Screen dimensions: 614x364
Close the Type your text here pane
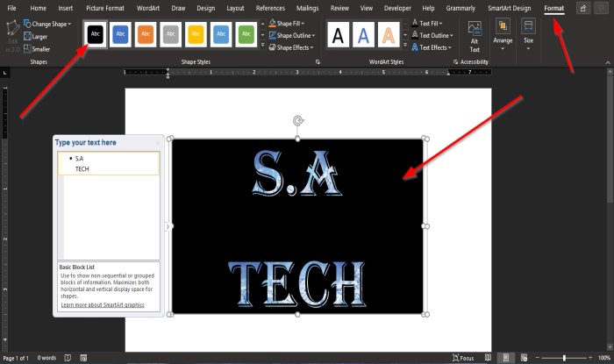click(158, 142)
